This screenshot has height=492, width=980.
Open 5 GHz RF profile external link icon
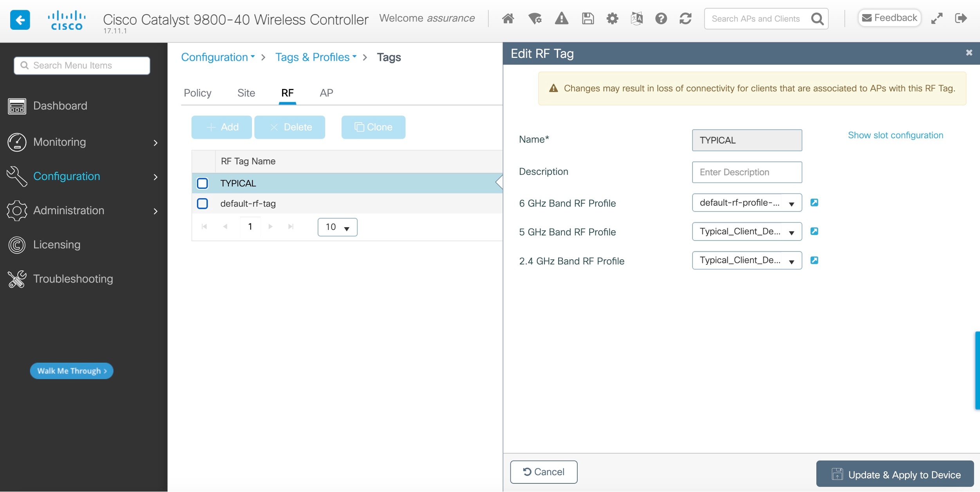click(814, 231)
